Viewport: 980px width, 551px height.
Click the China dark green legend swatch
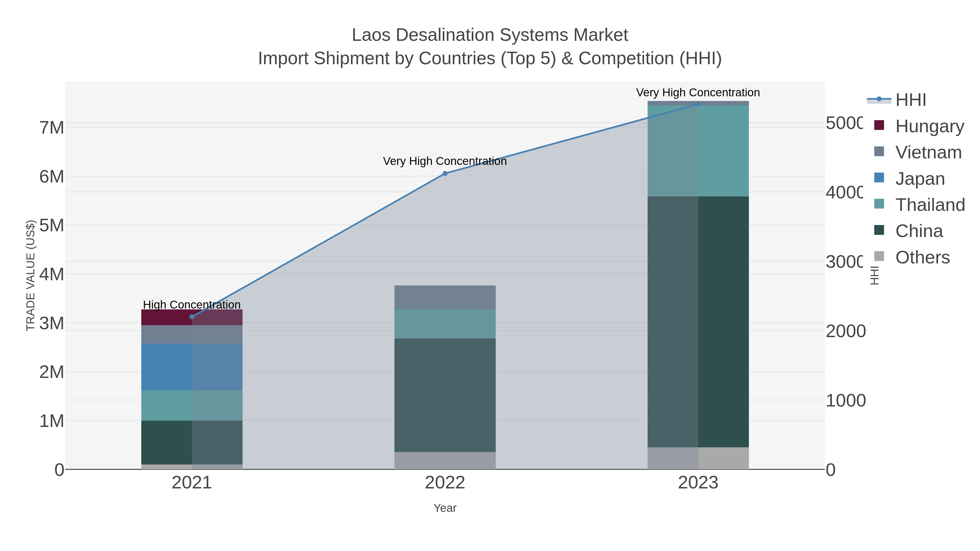coord(879,230)
